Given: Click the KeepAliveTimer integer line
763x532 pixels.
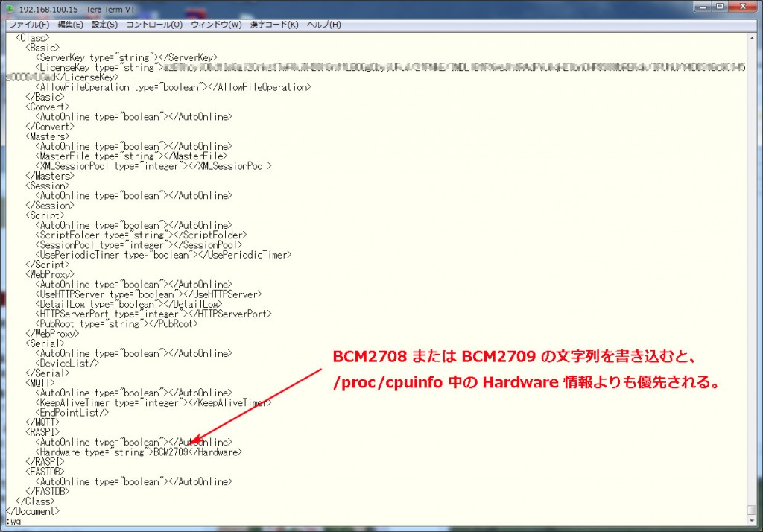Looking at the screenshot, I should tap(153, 402).
